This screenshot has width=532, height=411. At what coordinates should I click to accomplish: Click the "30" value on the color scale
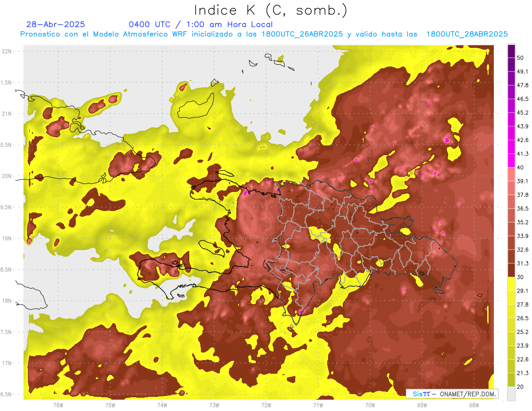click(521, 277)
